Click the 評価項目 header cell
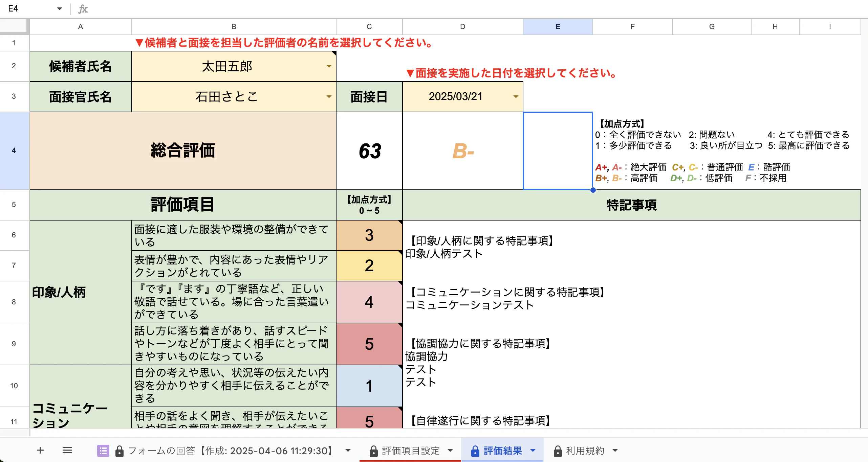This screenshot has height=462, width=868. pyautogui.click(x=183, y=205)
